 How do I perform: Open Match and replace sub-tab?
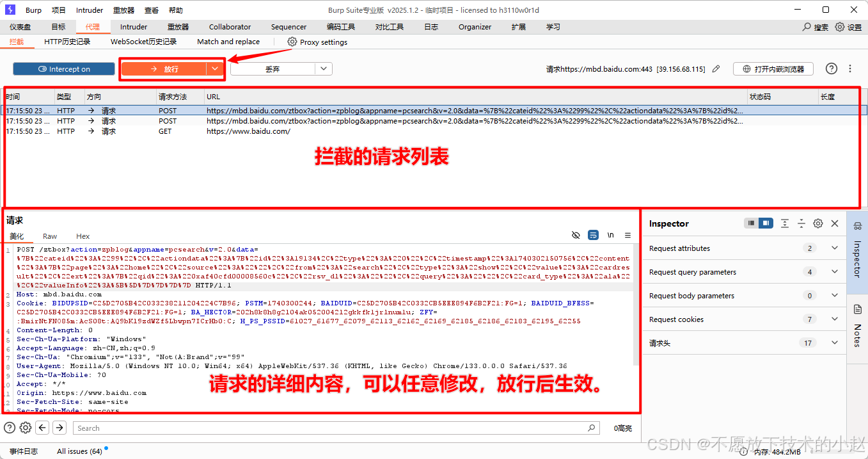[x=228, y=42]
